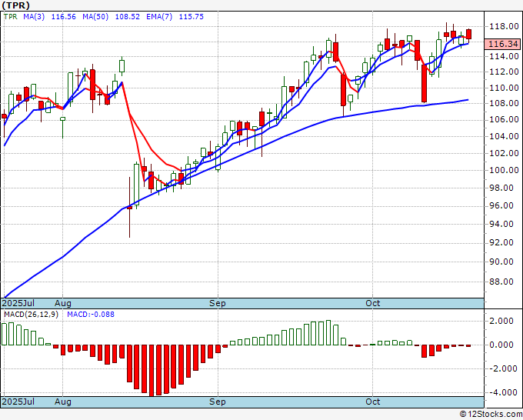Click the MACD:-0.088 value label

coord(91,315)
